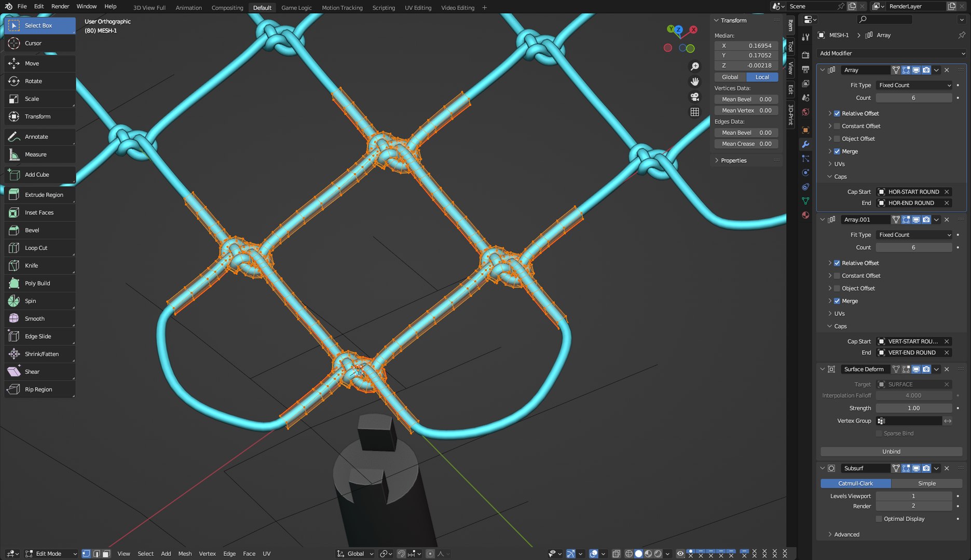Remove the Subsurf modifier
Image resolution: width=971 pixels, height=560 pixels.
(947, 468)
